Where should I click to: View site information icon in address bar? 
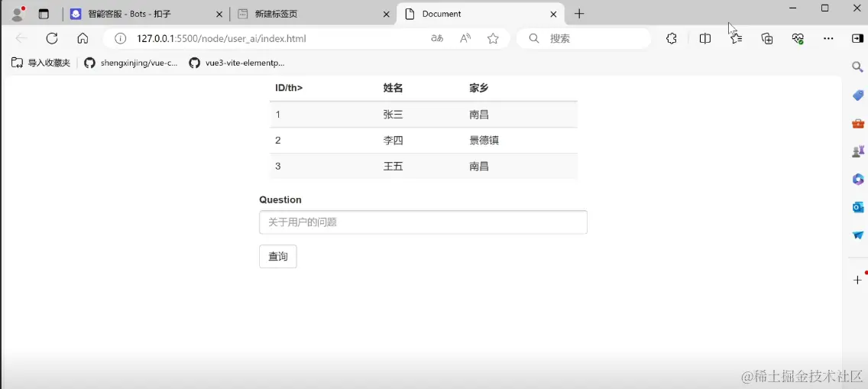(x=120, y=39)
